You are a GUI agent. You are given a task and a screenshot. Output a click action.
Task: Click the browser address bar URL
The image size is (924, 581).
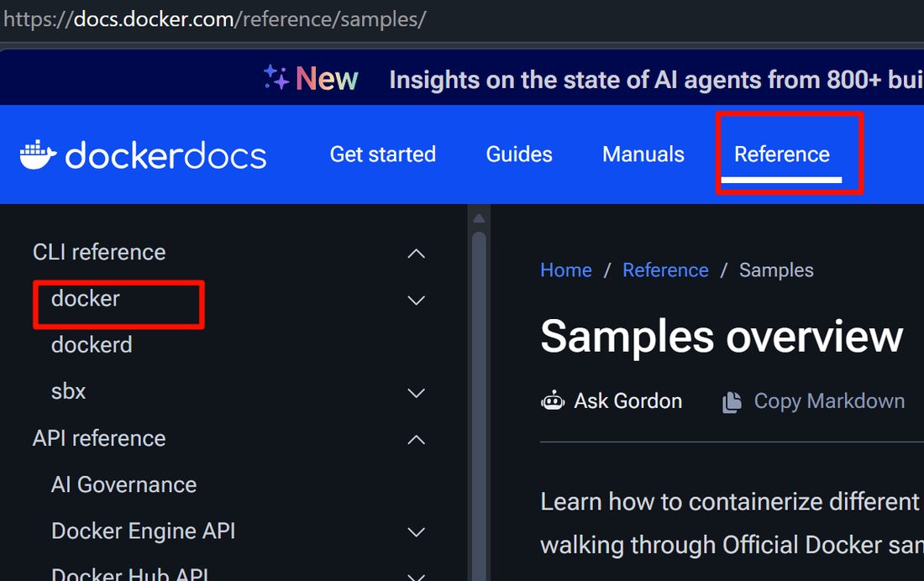[x=214, y=19]
